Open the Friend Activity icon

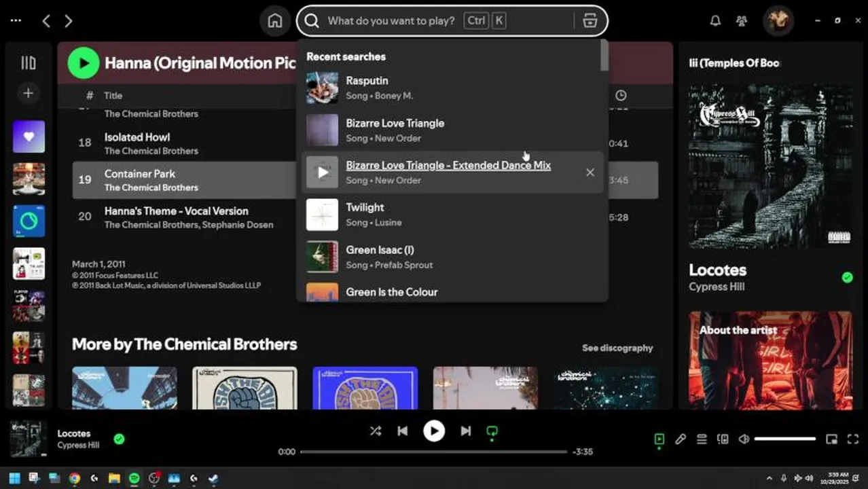[742, 21]
